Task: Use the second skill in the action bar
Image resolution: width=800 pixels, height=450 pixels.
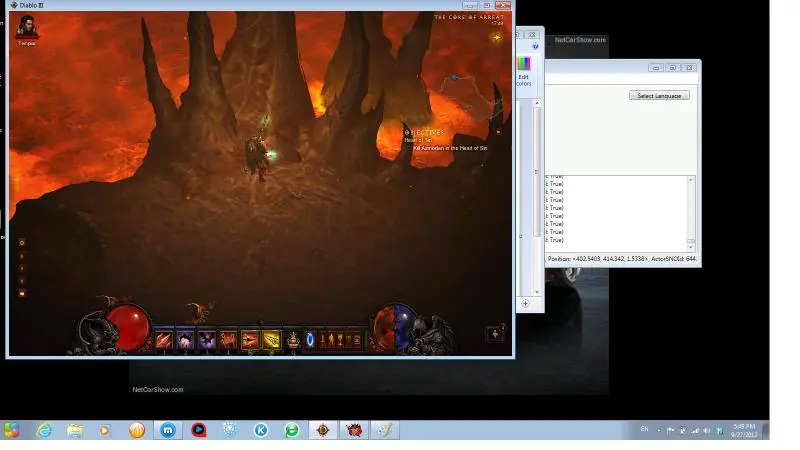Action: [185, 340]
